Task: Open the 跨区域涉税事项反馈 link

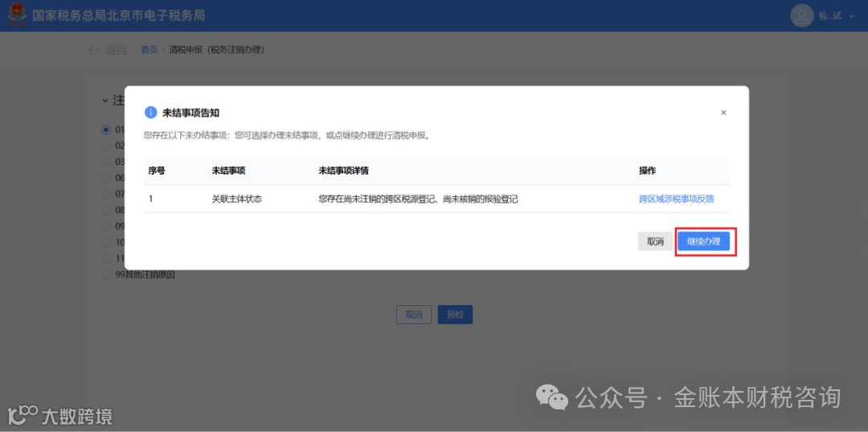Action: [677, 199]
